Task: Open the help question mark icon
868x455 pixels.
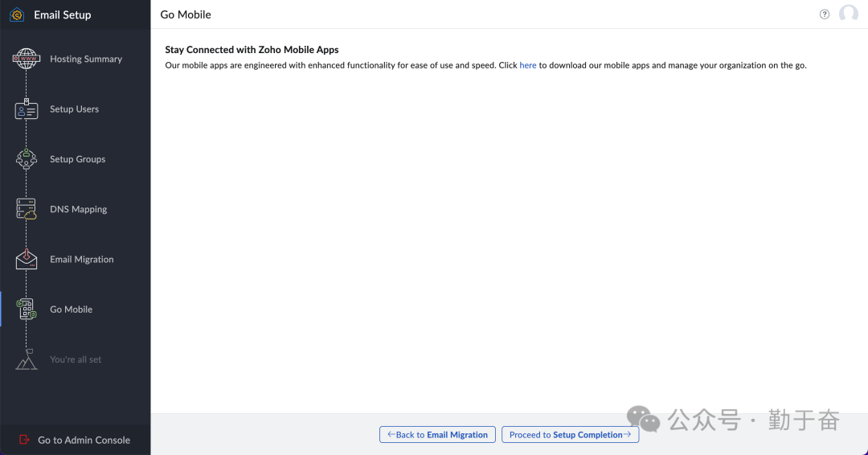Action: click(x=824, y=14)
